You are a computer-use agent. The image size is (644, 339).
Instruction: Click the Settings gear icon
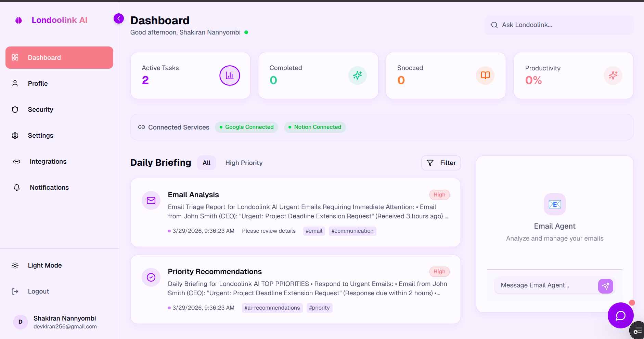coord(15,136)
